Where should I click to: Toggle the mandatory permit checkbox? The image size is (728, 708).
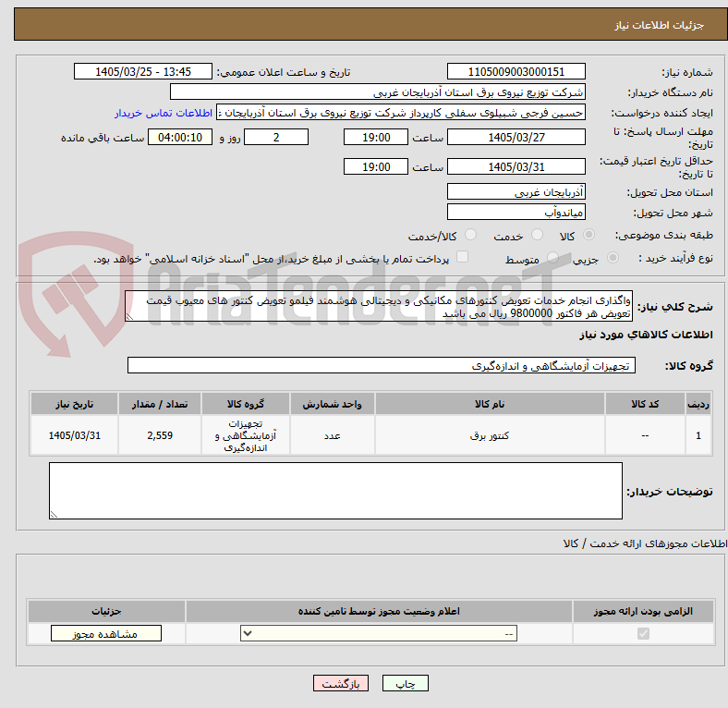pos(643,633)
